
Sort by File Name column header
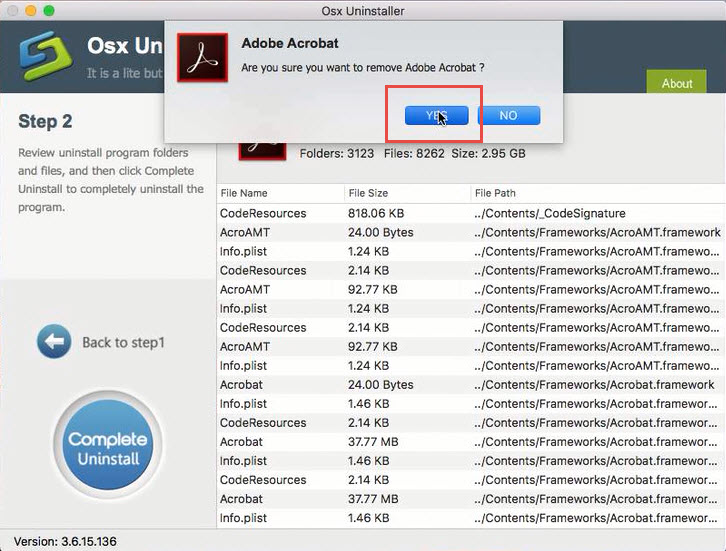[244, 193]
